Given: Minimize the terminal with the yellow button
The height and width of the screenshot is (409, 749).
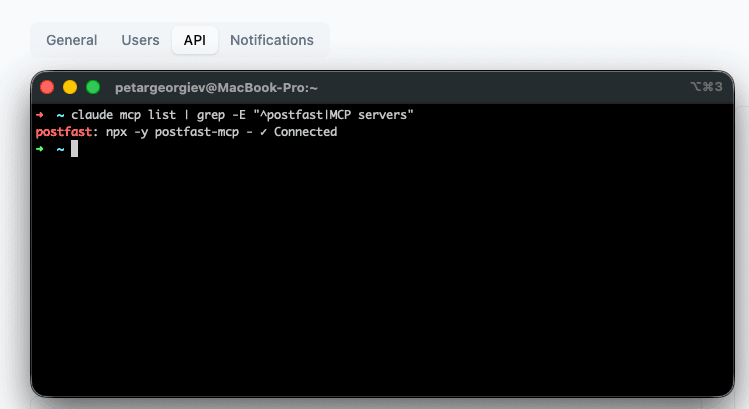Looking at the screenshot, I should tap(70, 87).
